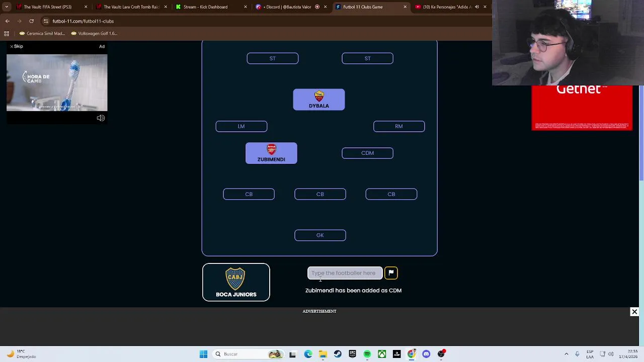Open Task View from the taskbar

point(293,354)
